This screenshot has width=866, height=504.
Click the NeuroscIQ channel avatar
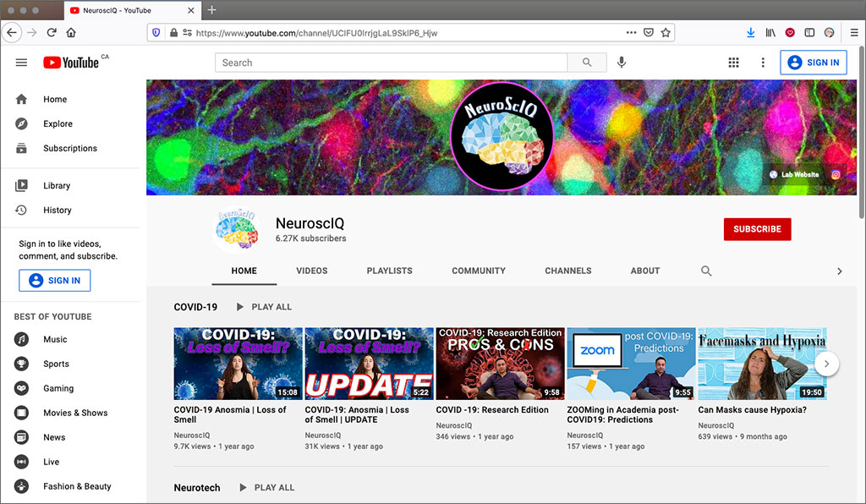(237, 230)
